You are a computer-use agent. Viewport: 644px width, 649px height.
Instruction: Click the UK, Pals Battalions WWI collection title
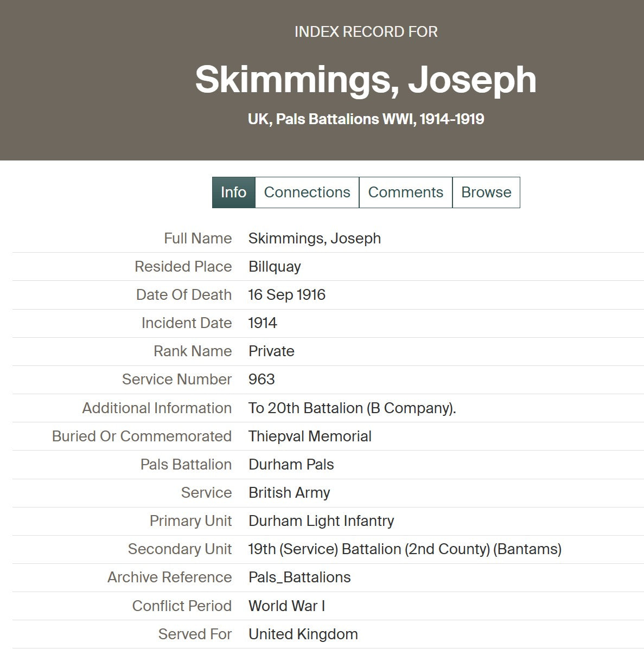(x=366, y=119)
